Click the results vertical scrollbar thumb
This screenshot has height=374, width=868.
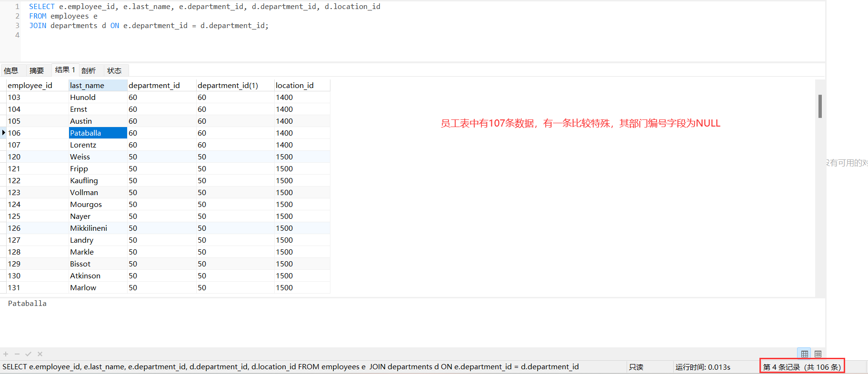point(820,106)
